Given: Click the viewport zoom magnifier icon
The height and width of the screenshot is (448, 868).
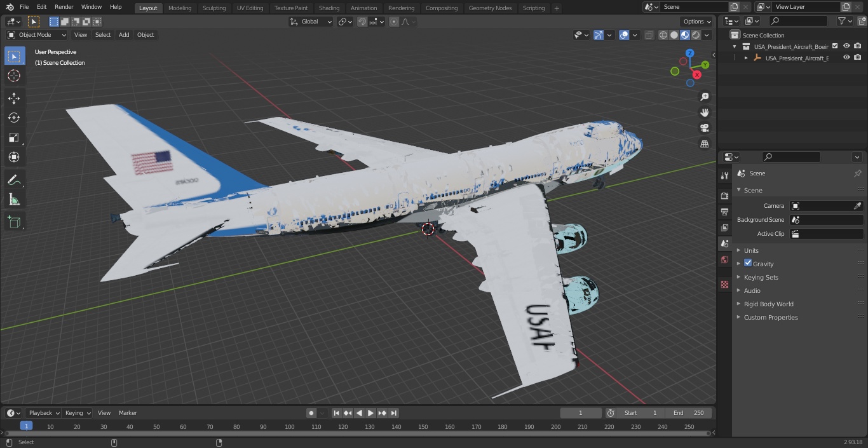Looking at the screenshot, I should (x=705, y=97).
